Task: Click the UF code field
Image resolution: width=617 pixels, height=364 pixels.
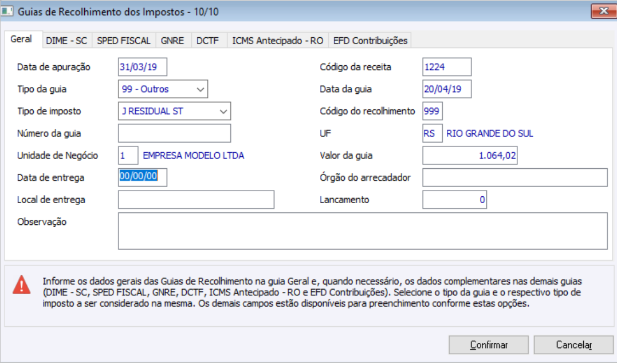Action: pos(433,133)
